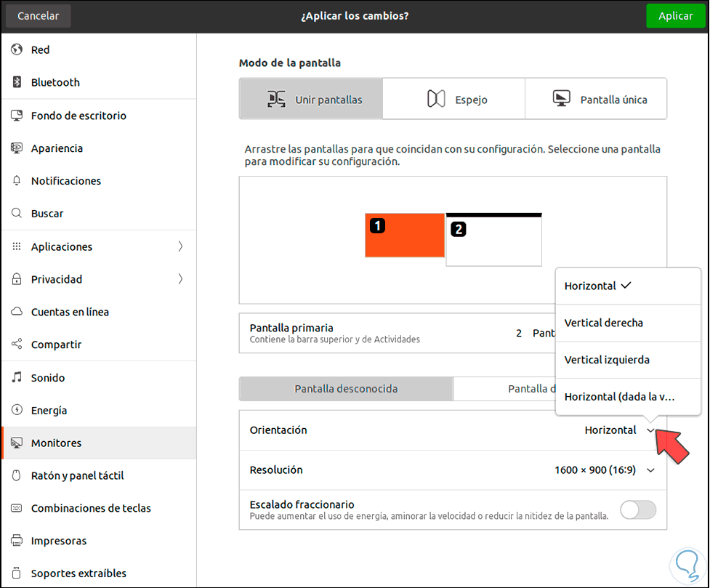Click the Notificaciones bell icon
Viewport: 710px width, 588px height.
tap(17, 181)
